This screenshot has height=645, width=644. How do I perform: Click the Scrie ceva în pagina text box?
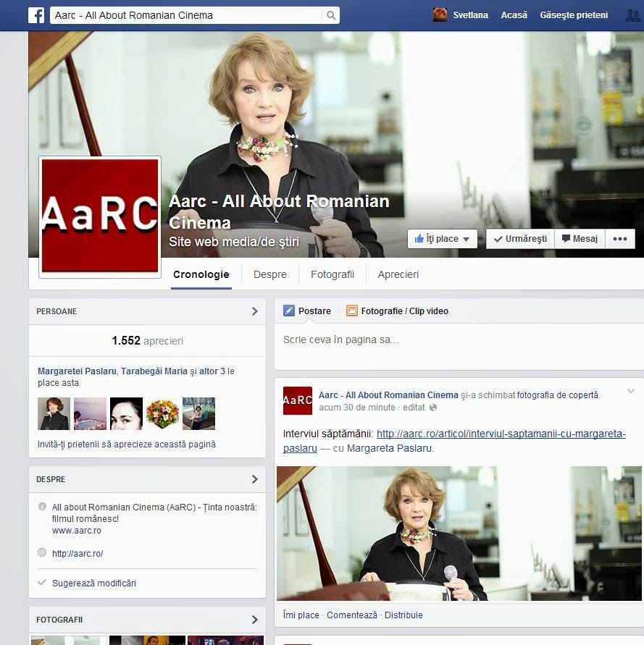coord(459,345)
